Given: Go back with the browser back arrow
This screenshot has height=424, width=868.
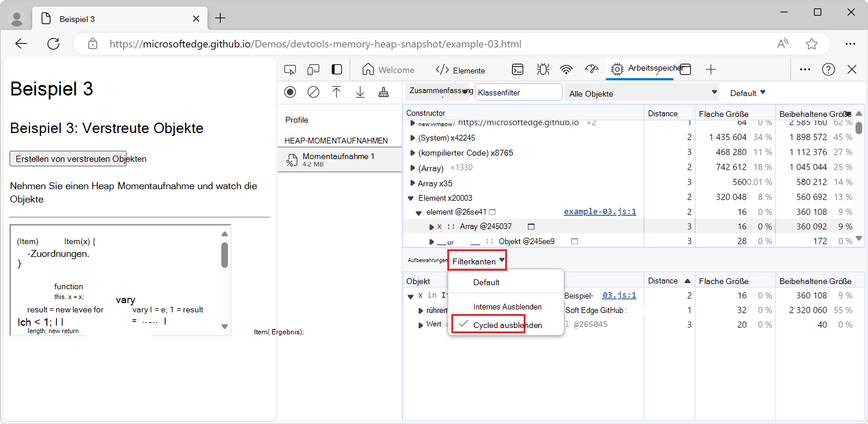Looking at the screenshot, I should [21, 44].
